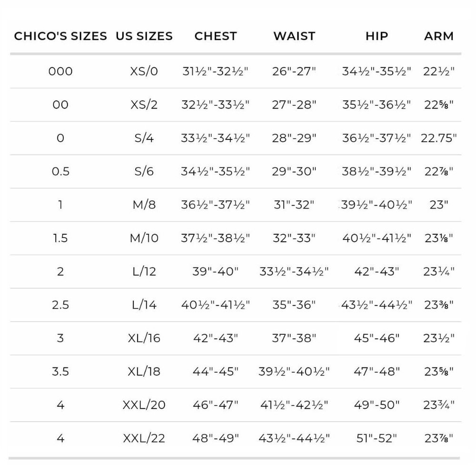Select the ARM column header

pos(439,36)
